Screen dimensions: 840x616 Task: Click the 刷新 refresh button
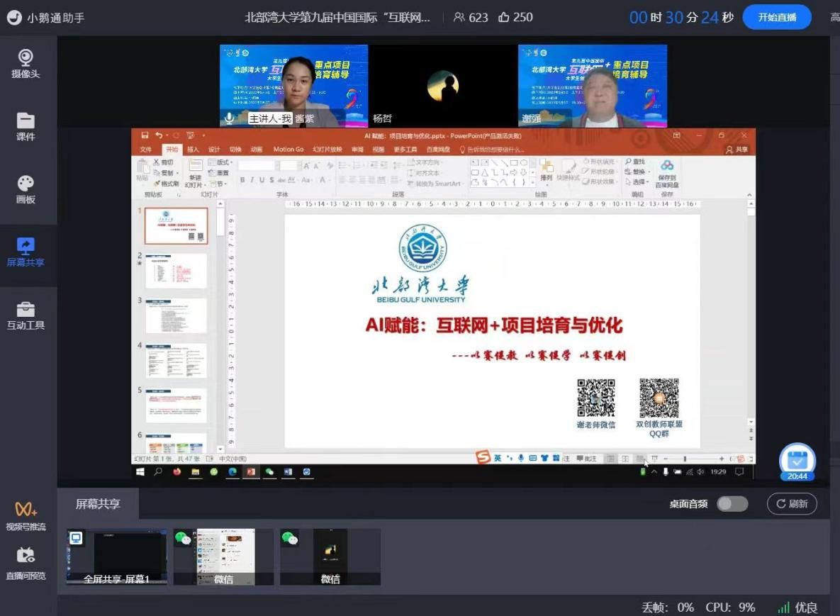coord(792,504)
